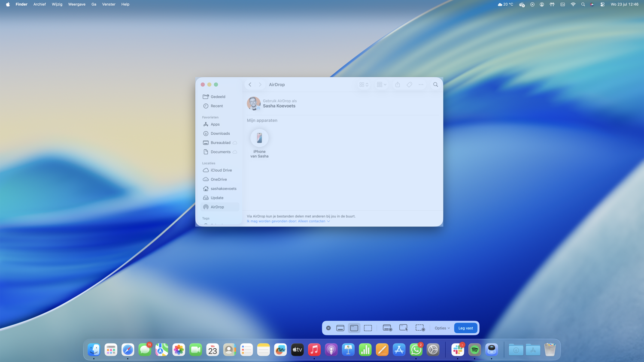Open Spotify from the Dock
644x362 pixels.
click(x=474, y=350)
